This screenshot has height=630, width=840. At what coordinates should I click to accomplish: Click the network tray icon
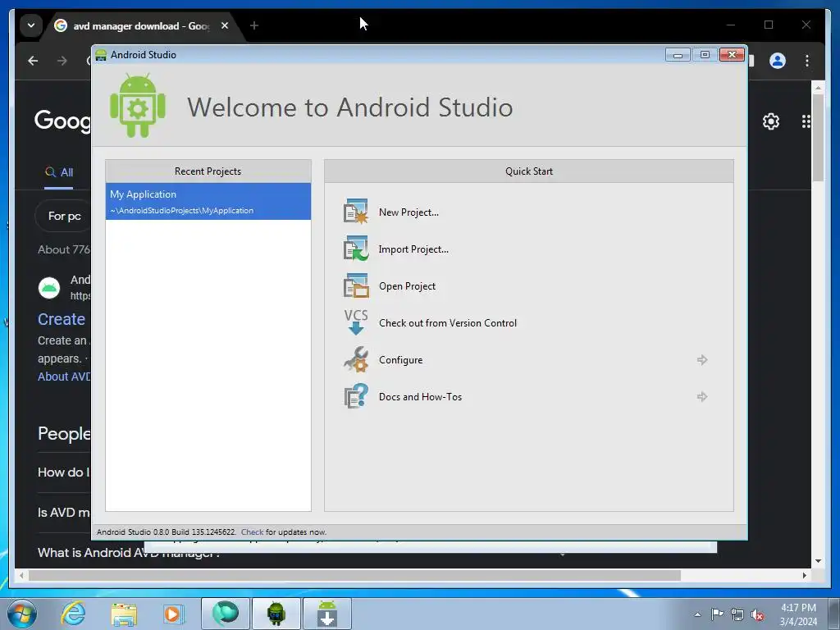pos(737,614)
